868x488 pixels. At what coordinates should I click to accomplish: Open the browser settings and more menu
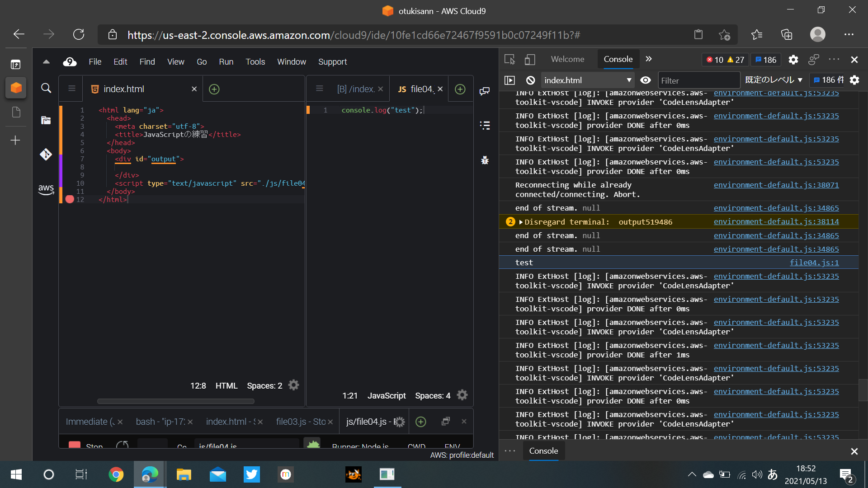tap(849, 34)
